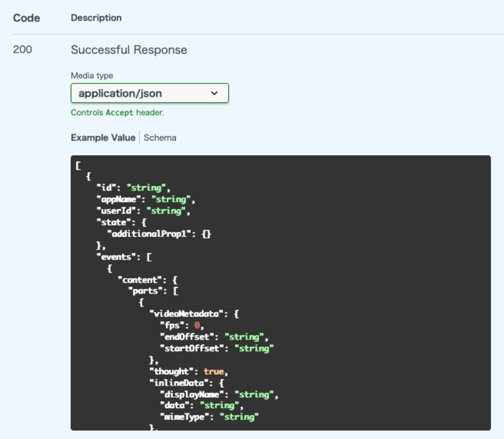Click the opening bracket at top of example

pos(78,166)
